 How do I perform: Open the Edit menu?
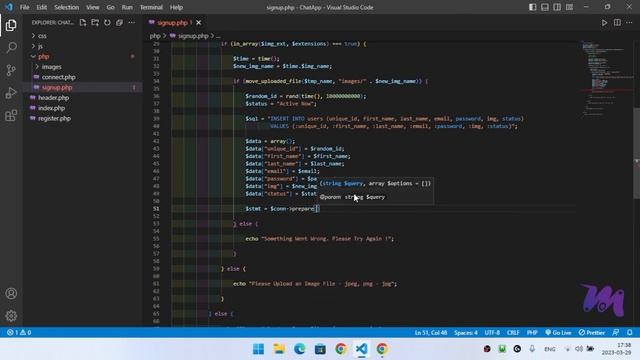(x=41, y=7)
